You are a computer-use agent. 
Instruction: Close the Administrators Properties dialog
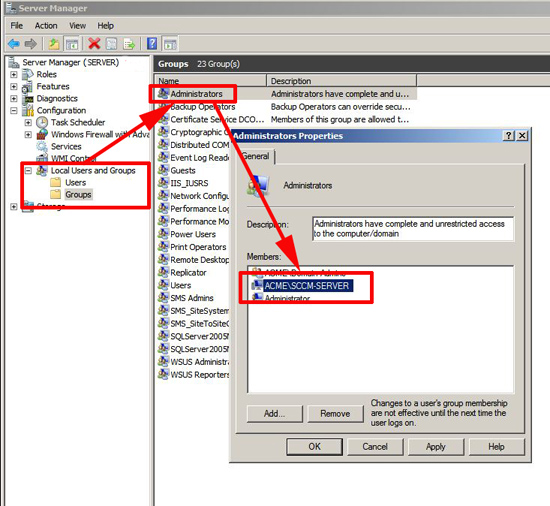click(x=522, y=136)
